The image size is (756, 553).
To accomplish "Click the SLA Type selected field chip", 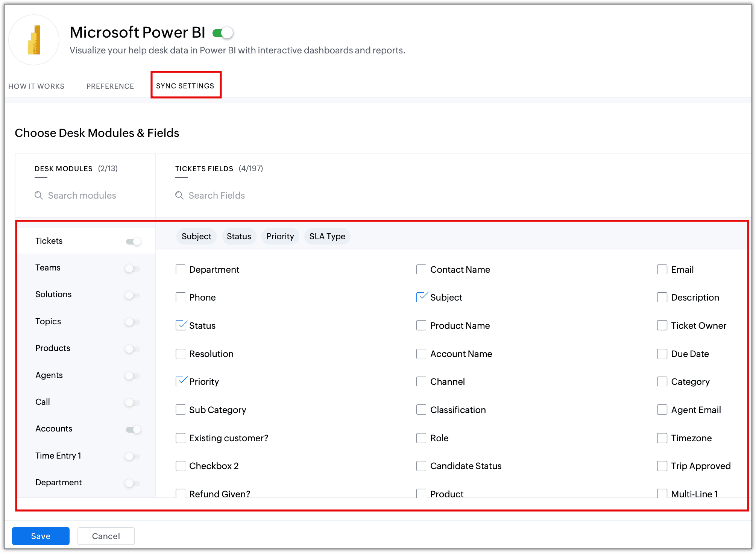I will coord(327,236).
